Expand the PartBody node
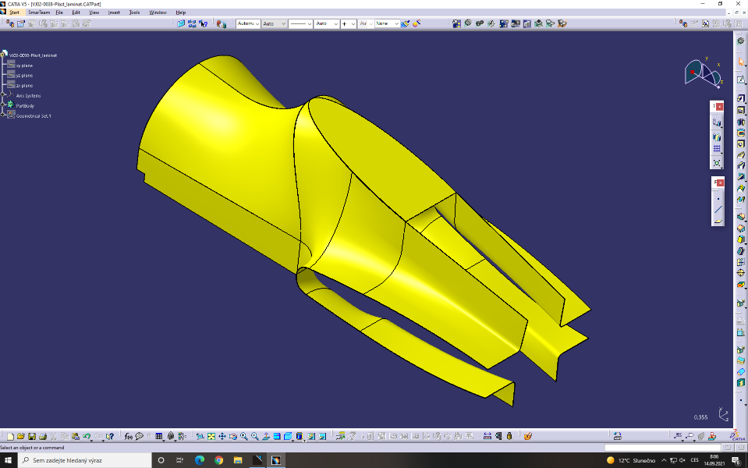This screenshot has height=468, width=748. coord(4,105)
